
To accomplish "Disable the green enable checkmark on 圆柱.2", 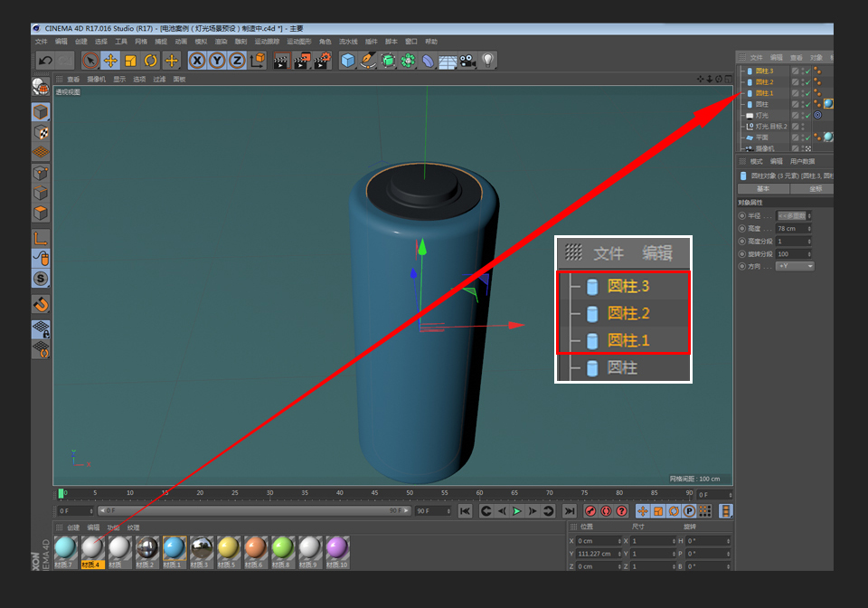I will pos(807,82).
